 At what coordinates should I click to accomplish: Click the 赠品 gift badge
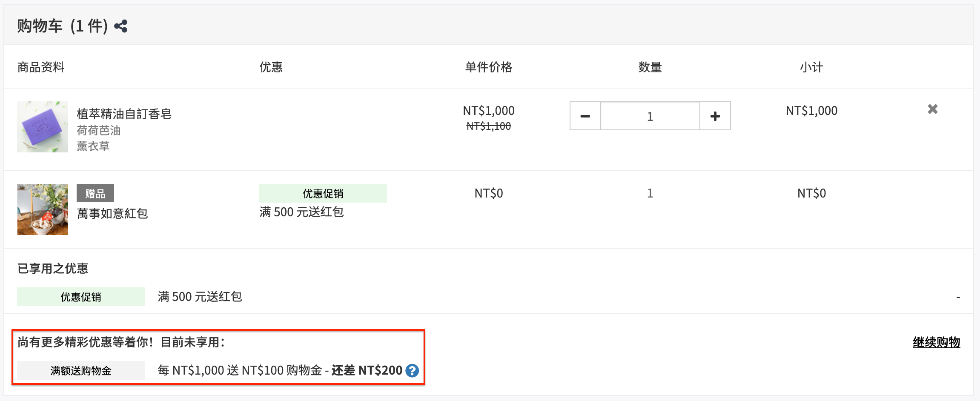point(95,193)
